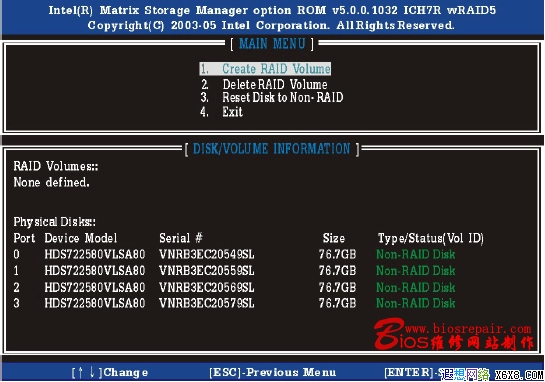Click the Serial # column header

click(181, 238)
